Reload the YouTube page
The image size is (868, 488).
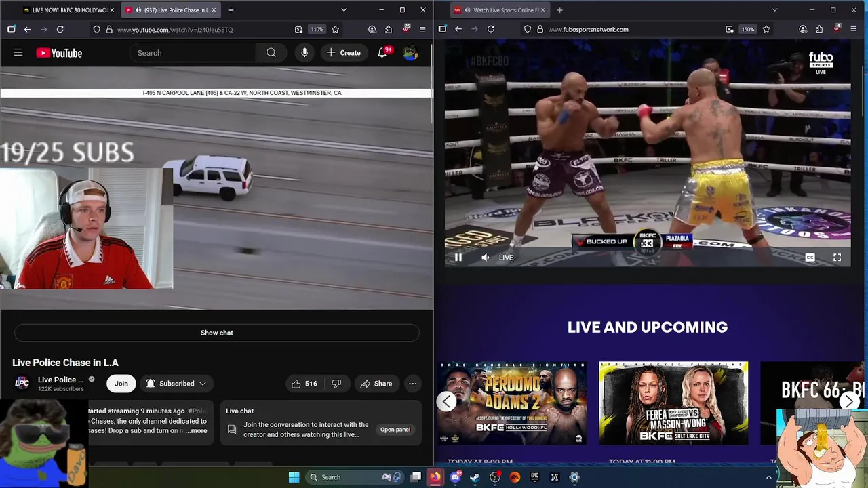pos(60,29)
